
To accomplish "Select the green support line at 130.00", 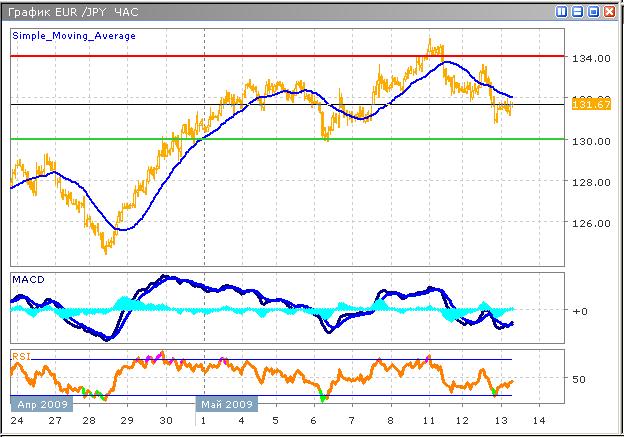I will click(250, 139).
